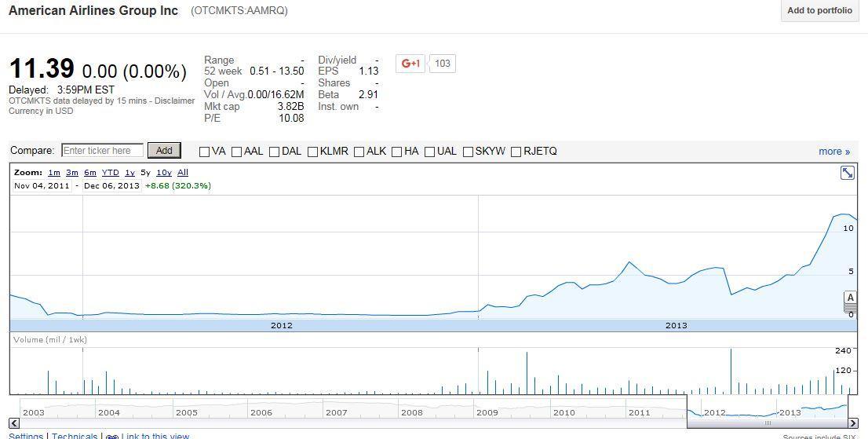Click 2005 in the overview timeline

(x=187, y=412)
